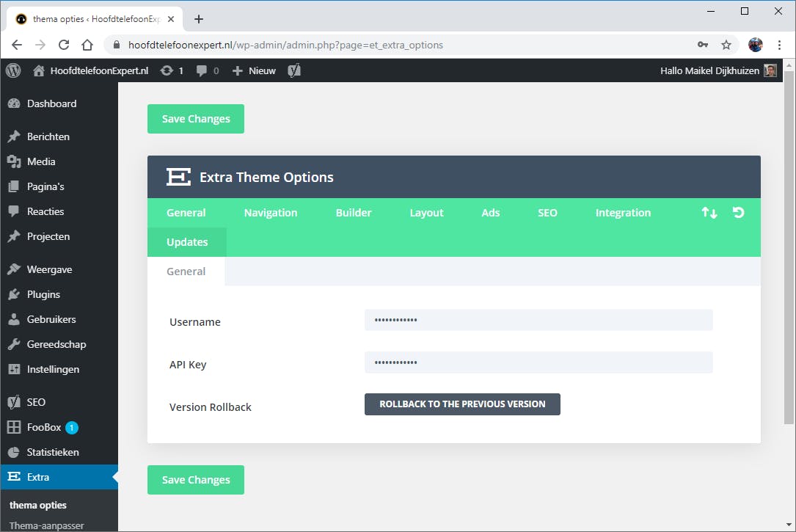
Task: Click the lock icon in address bar
Action: coord(116,45)
